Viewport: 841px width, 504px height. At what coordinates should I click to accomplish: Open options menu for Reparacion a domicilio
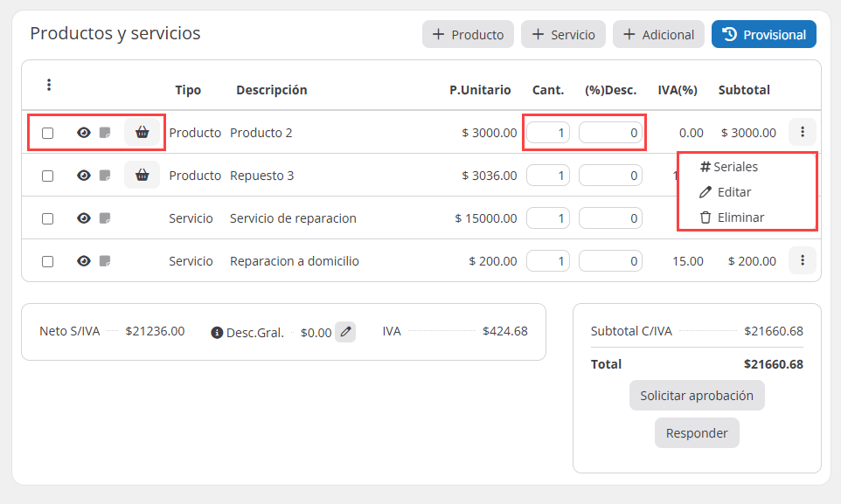[x=802, y=260]
